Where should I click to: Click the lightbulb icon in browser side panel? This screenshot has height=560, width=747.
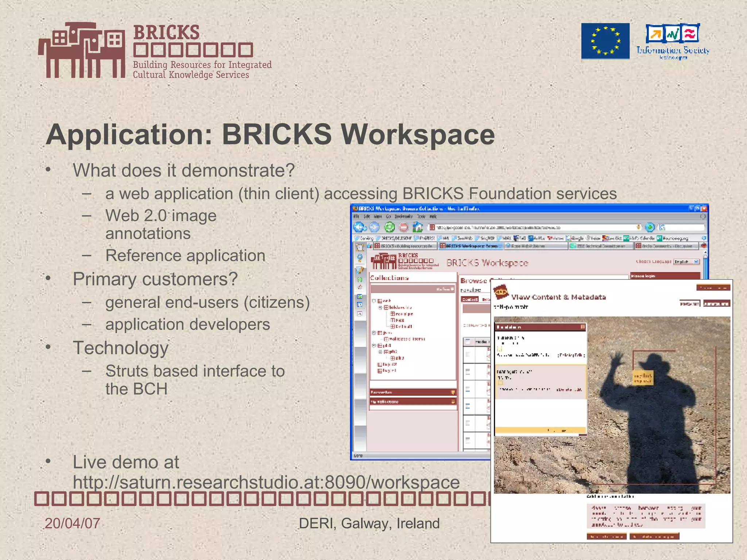(x=360, y=258)
